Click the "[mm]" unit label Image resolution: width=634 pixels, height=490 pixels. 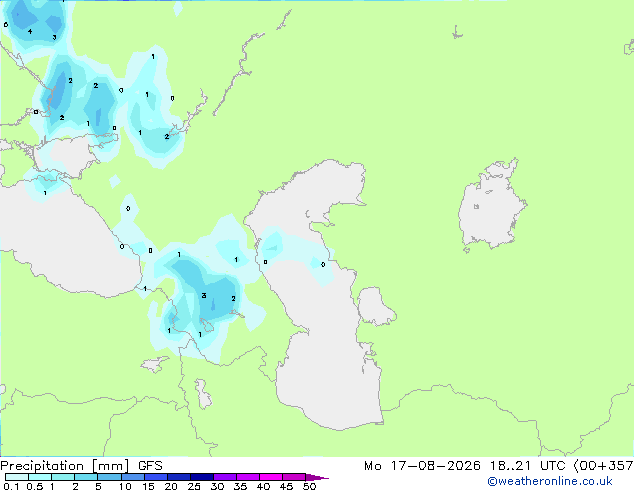(111, 466)
